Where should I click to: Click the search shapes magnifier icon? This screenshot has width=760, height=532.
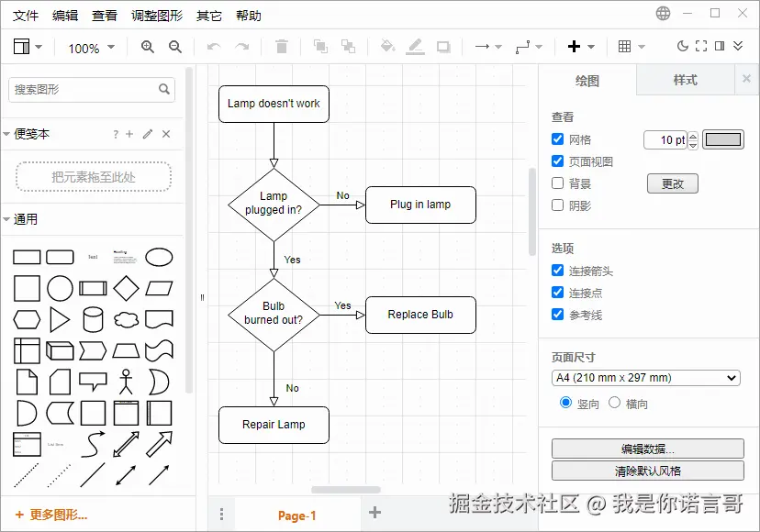click(164, 89)
